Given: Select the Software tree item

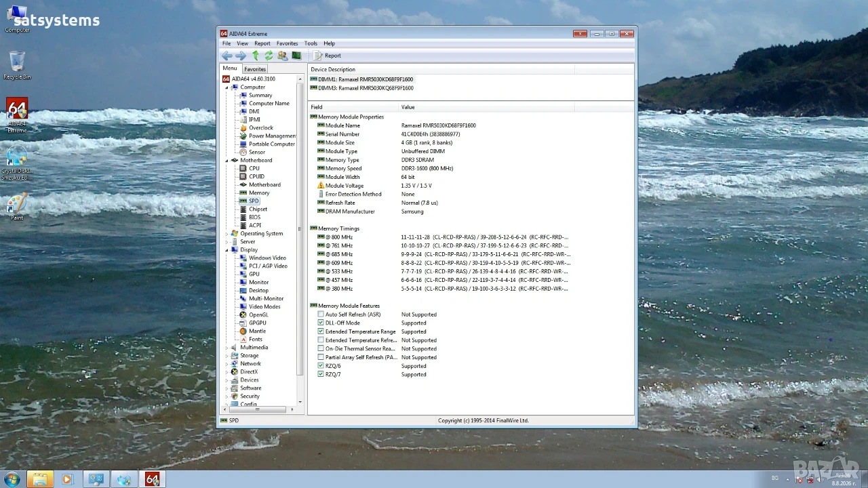Looking at the screenshot, I should [x=250, y=388].
